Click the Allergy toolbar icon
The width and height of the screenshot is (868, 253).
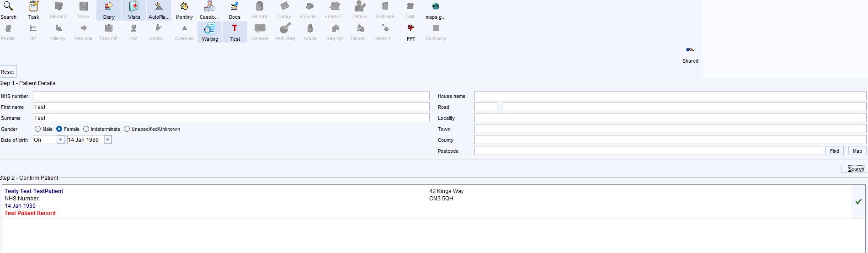(x=59, y=32)
